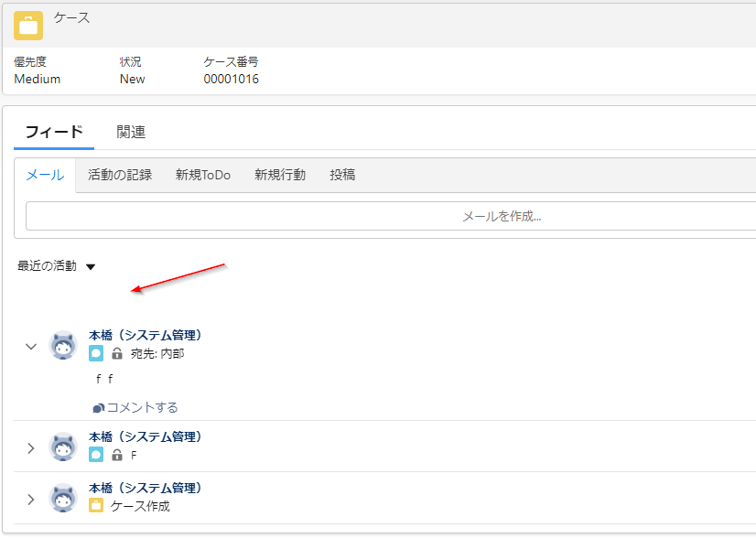Click avatar on the F post
Image resolution: width=756 pixels, height=549 pixels.
[x=63, y=447]
